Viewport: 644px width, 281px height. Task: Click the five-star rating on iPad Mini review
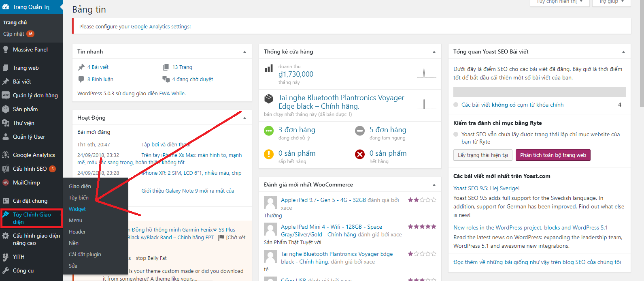(x=422, y=227)
